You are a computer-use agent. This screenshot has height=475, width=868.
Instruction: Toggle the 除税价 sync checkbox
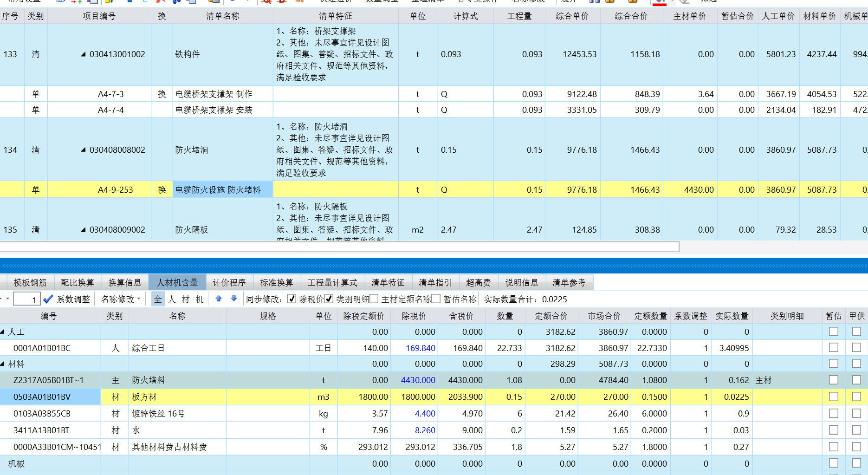click(x=292, y=299)
